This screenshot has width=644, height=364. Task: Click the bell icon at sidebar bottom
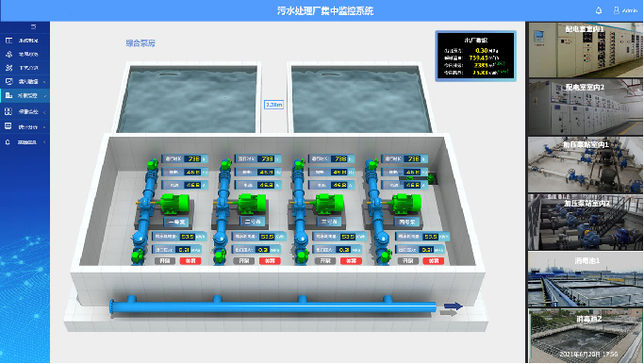tap(8, 142)
